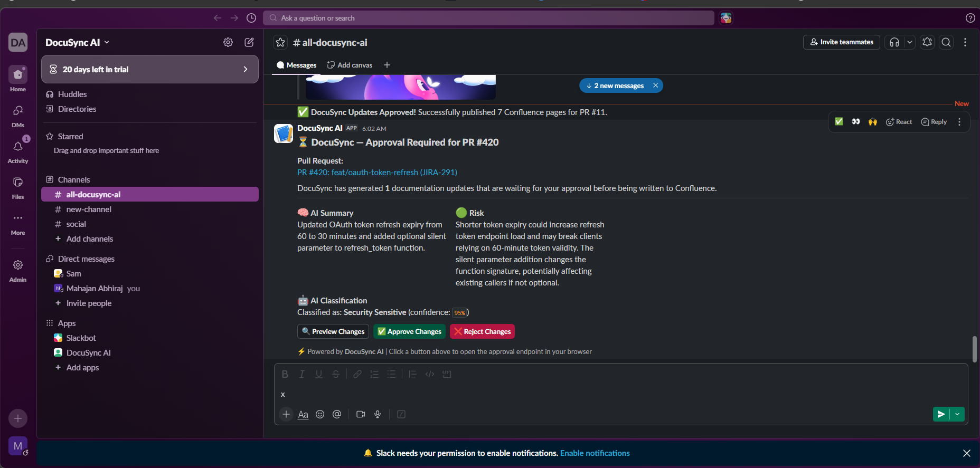Compose a new message pencil icon

click(x=249, y=42)
